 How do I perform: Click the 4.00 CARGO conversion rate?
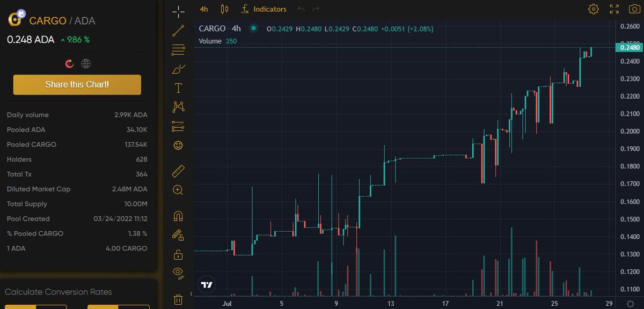coord(127,248)
